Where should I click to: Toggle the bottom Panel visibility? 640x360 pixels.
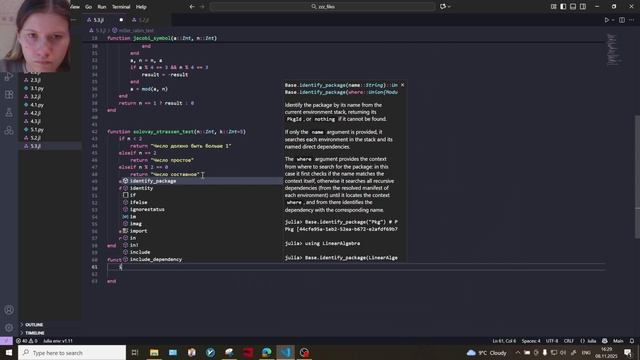(573, 7)
